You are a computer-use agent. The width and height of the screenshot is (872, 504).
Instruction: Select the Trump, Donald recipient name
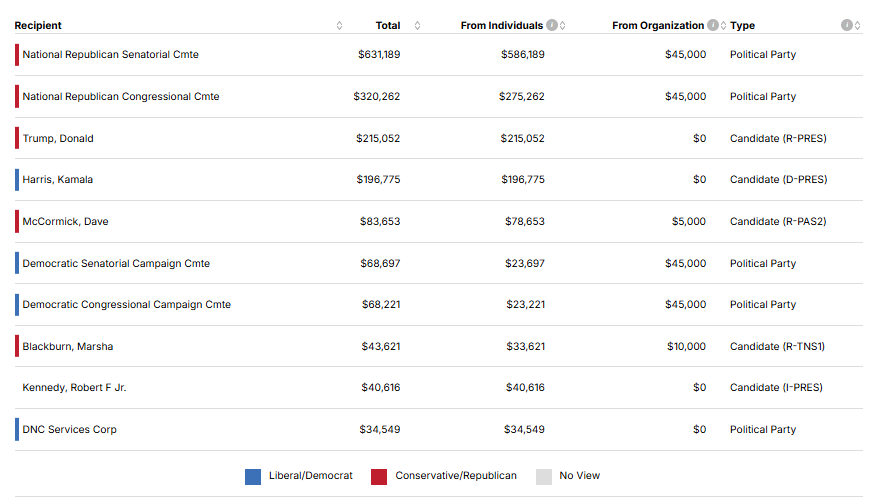pyautogui.click(x=58, y=139)
